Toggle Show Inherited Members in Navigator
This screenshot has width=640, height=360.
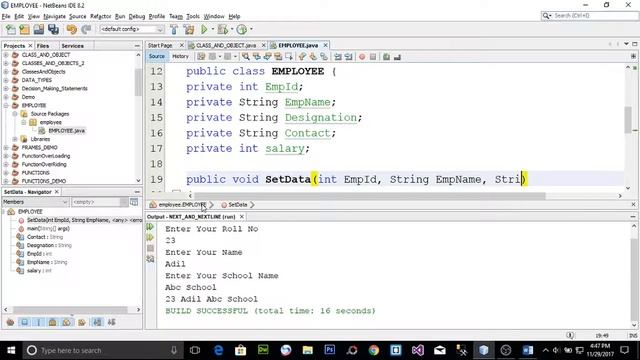point(10,322)
